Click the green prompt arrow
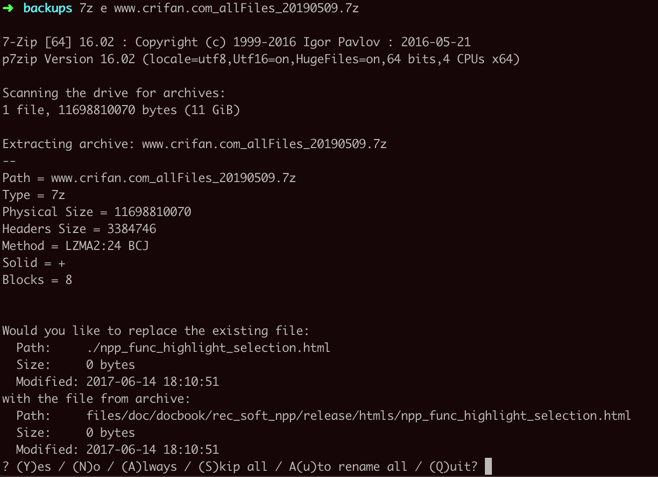The width and height of the screenshot is (658, 477). click(8, 8)
